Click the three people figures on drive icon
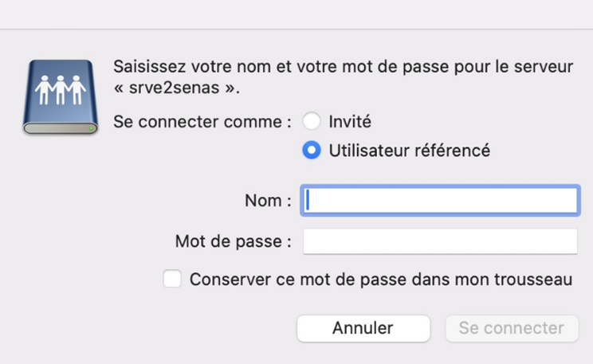The height and width of the screenshot is (364, 593). tap(61, 89)
